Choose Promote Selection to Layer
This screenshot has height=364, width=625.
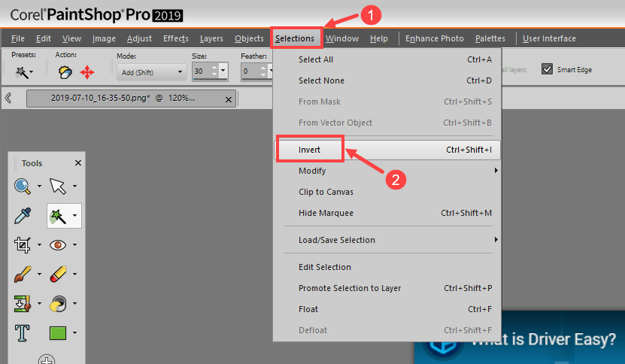pyautogui.click(x=387, y=288)
